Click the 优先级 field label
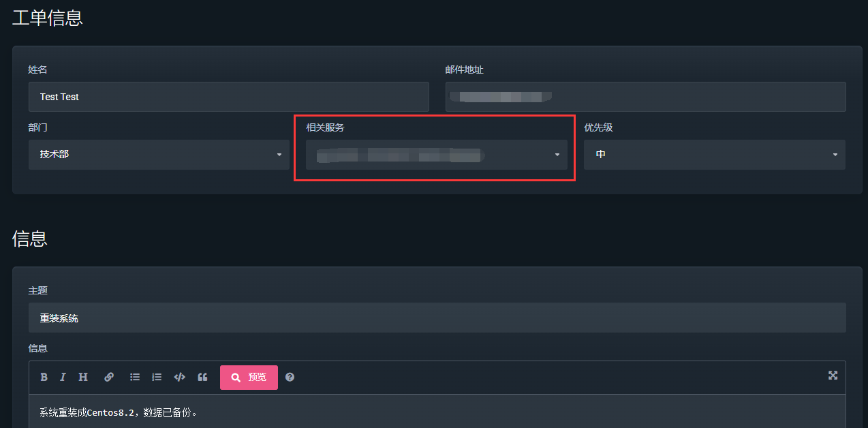The image size is (868, 428). (x=598, y=127)
